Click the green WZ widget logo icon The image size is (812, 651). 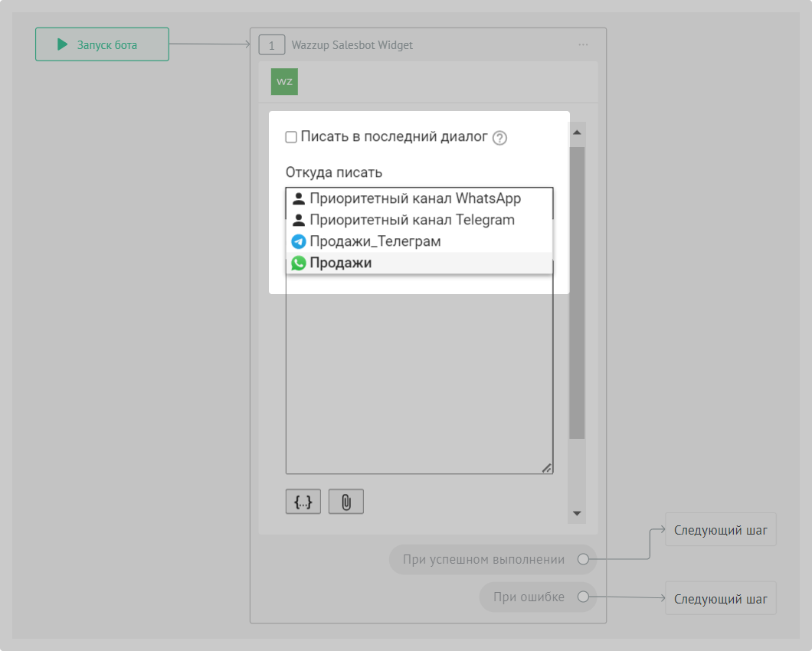point(284,81)
